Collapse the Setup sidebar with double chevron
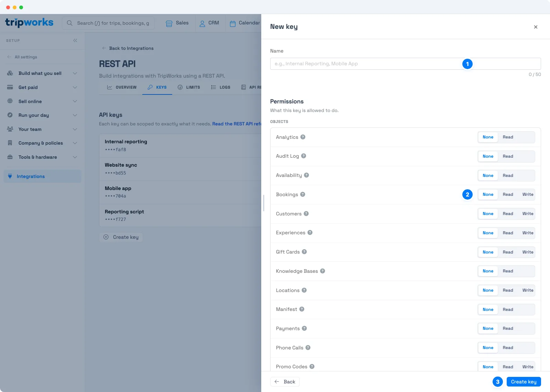 click(75, 41)
